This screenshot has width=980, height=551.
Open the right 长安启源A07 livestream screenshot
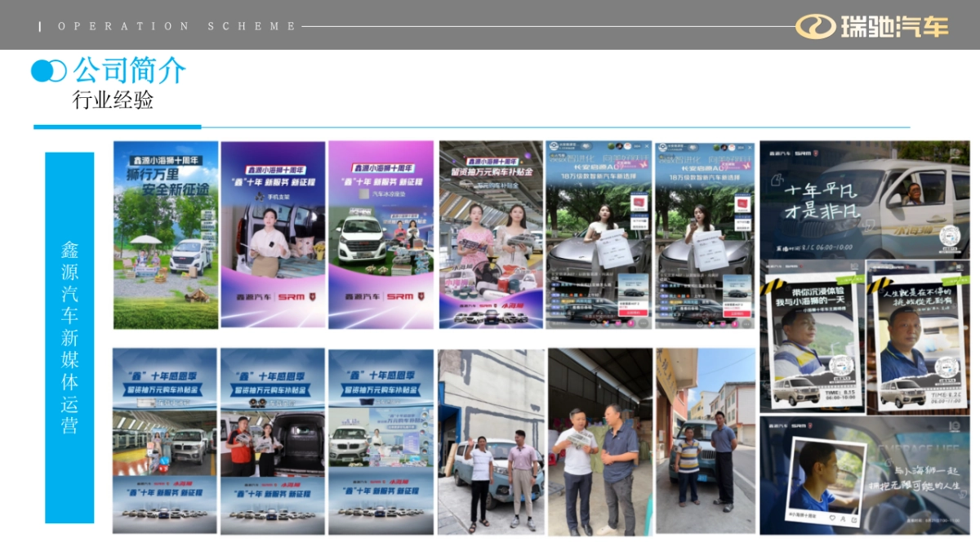[707, 235]
